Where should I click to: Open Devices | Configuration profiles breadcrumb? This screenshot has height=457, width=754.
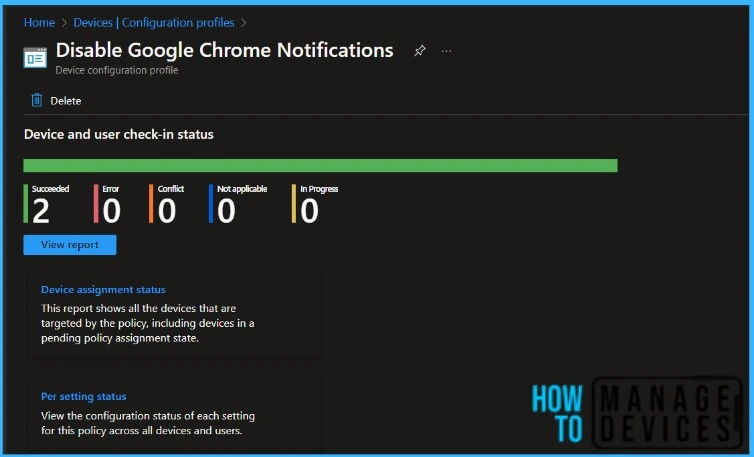pos(154,23)
